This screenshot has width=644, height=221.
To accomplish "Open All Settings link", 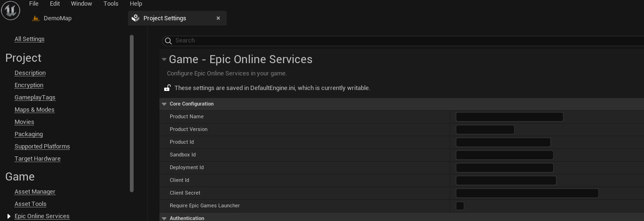I will 30,39.
